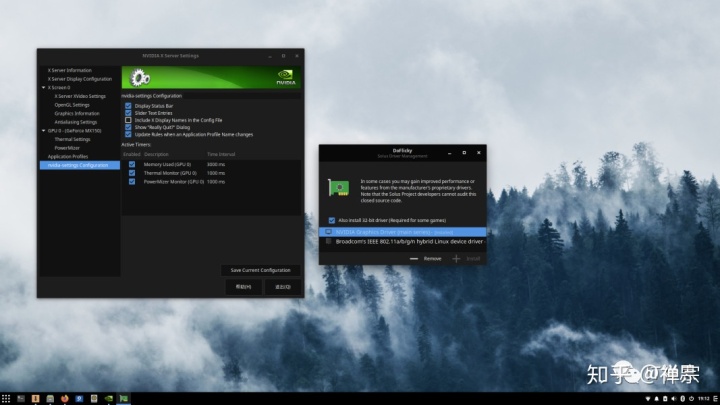Open the volume control tray icon
Viewport: 720px width, 405px height.
click(674, 399)
